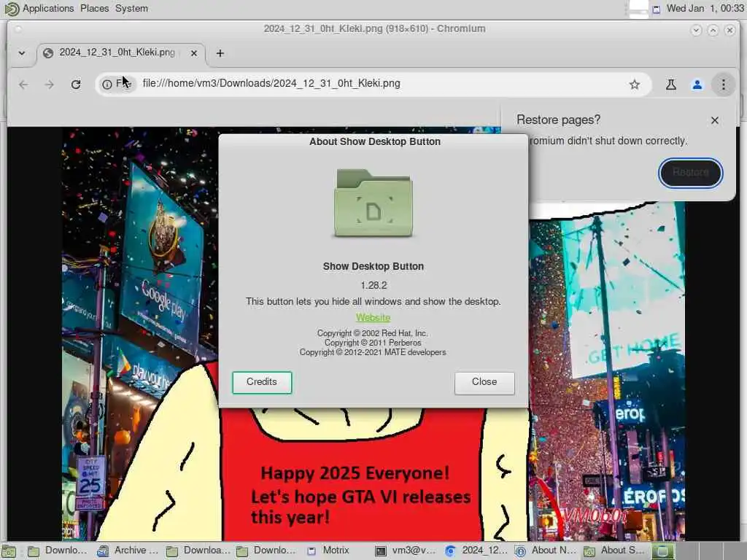View site information icon in address bar
The image size is (747, 560).
(x=107, y=85)
